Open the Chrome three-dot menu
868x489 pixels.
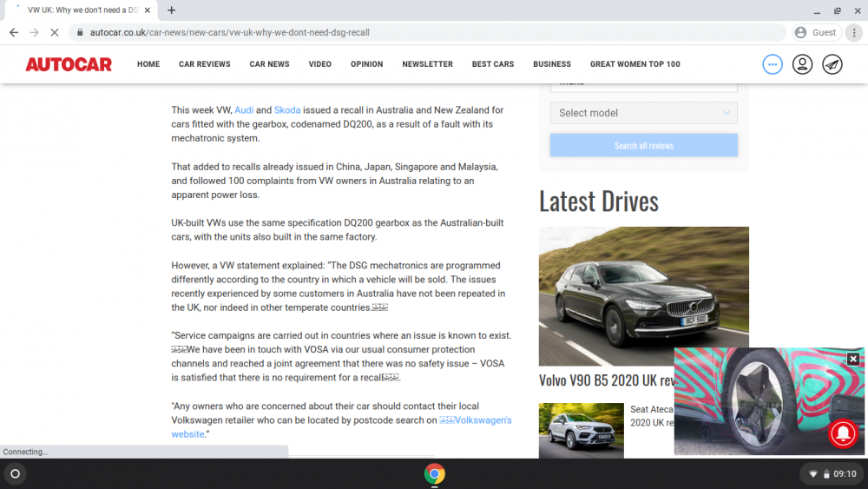point(854,33)
